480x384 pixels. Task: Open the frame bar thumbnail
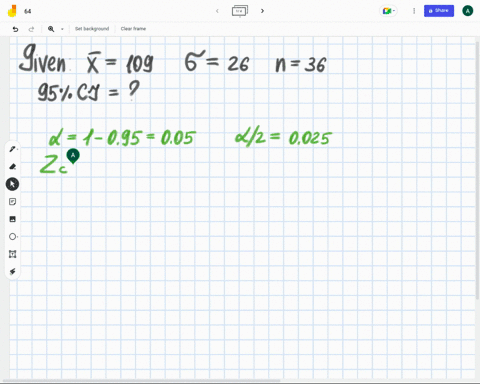click(240, 11)
